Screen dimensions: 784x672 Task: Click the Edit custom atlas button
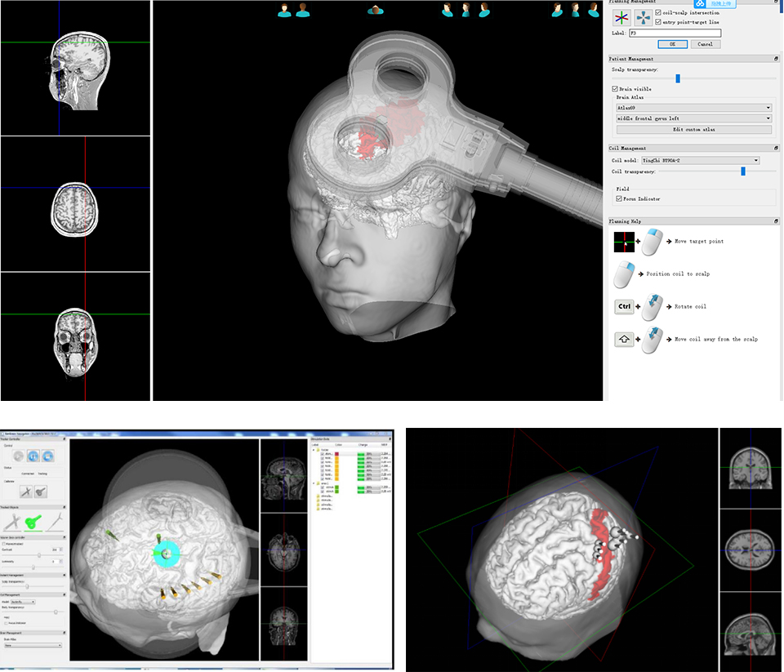tap(693, 130)
